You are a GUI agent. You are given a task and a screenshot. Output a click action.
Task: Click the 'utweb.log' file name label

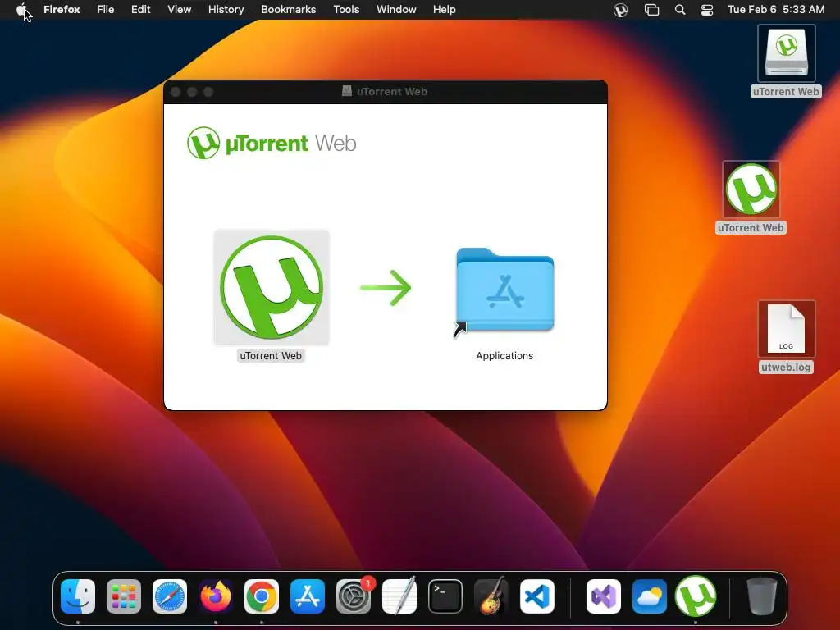click(x=786, y=367)
